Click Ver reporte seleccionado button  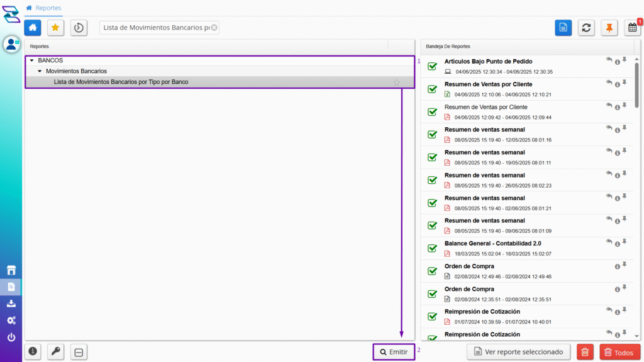click(x=519, y=351)
